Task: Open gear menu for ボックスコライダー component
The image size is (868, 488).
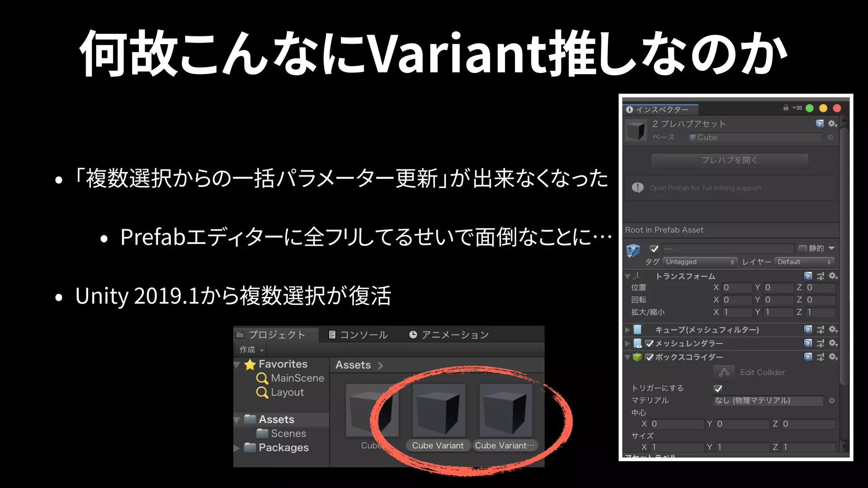Action: coord(833,357)
